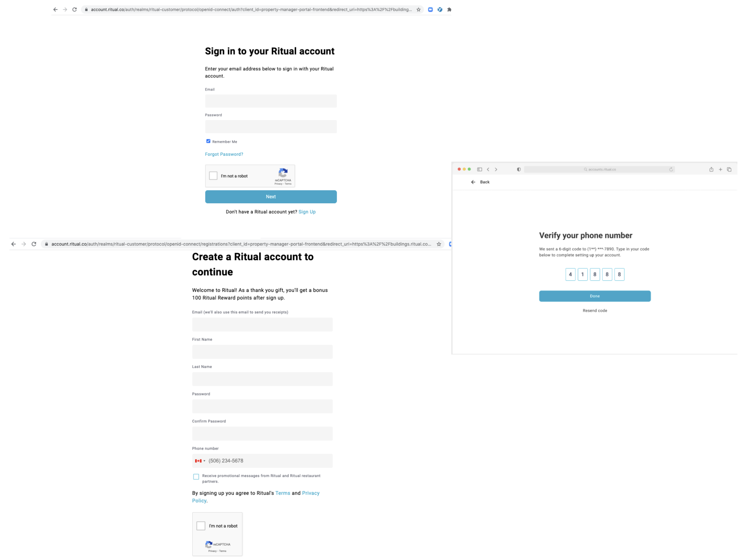Click the Back label on the verify page
Viewport: 742px width, 560px height.
485,182
